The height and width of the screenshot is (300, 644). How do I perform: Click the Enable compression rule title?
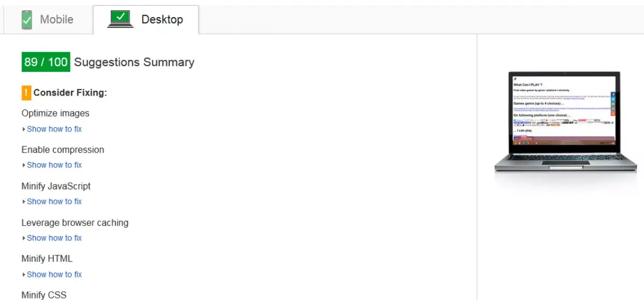[63, 150]
